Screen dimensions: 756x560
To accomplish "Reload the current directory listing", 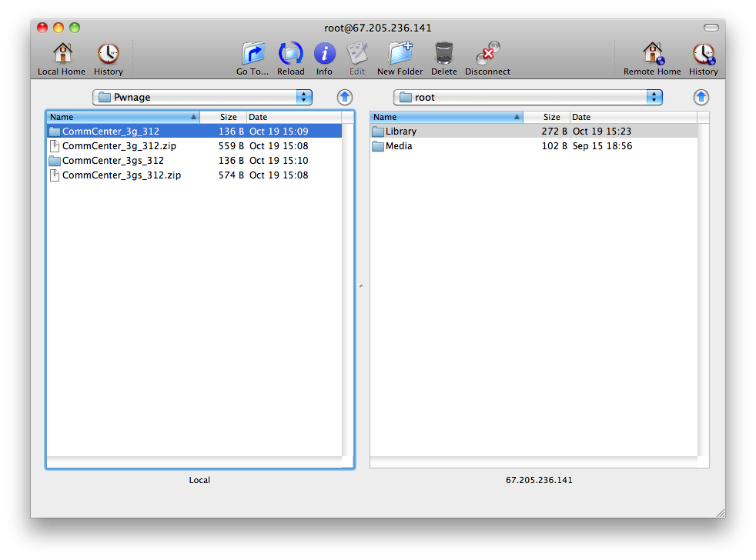I will (x=291, y=54).
